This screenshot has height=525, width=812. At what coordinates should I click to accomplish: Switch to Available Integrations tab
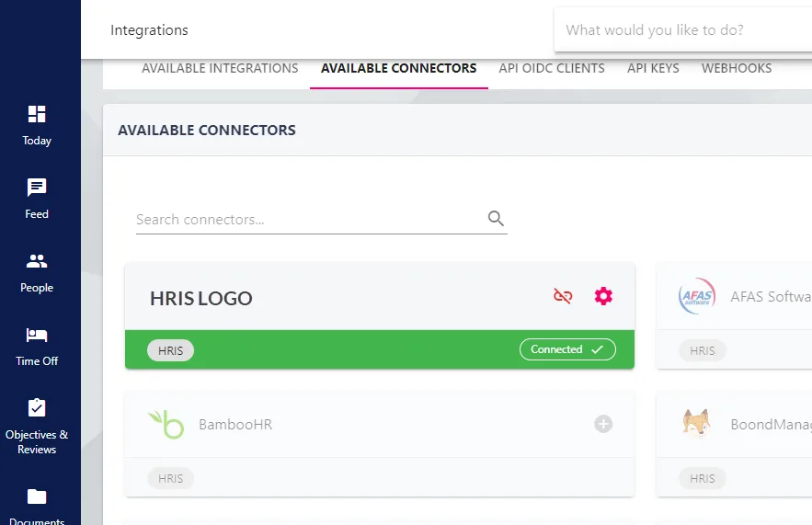220,68
